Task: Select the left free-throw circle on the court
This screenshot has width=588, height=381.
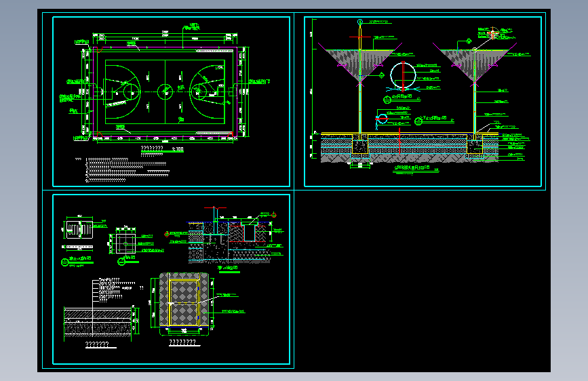Action: pos(132,92)
